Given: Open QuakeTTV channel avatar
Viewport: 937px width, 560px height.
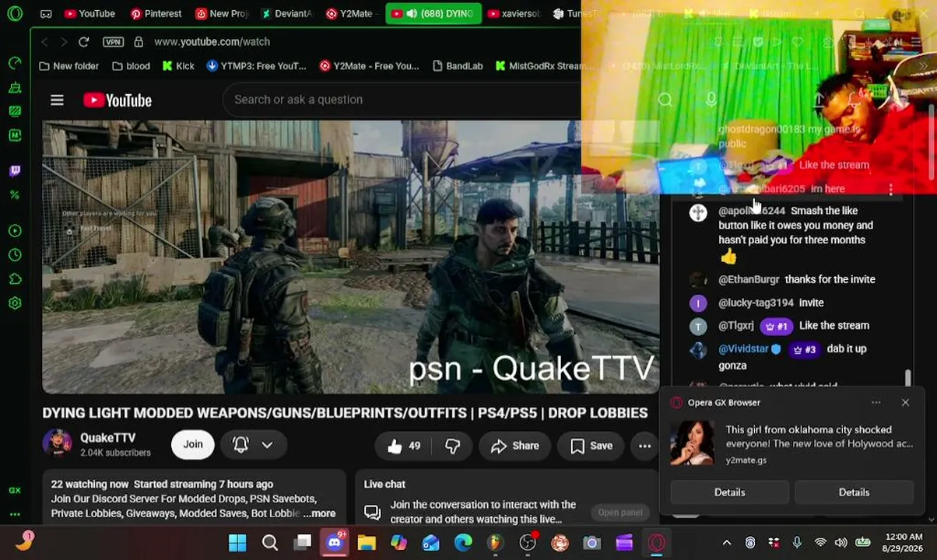Looking at the screenshot, I should pyautogui.click(x=57, y=444).
